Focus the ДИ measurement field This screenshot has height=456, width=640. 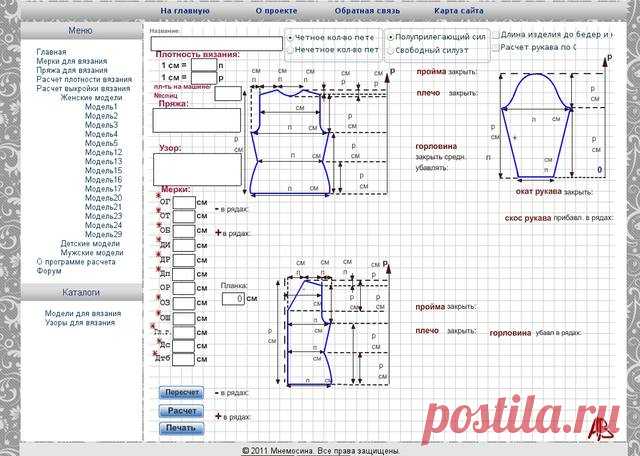(x=184, y=245)
